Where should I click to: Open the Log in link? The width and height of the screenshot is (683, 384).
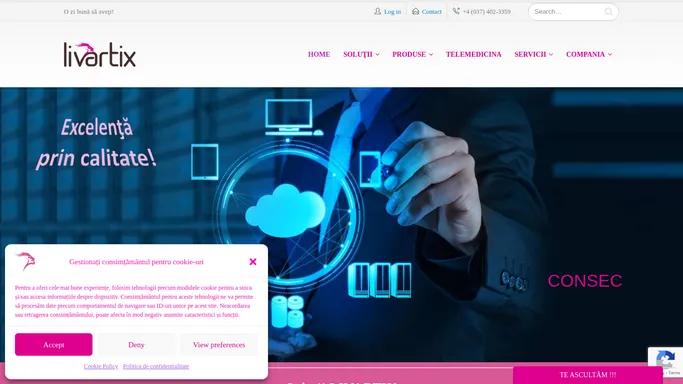click(x=392, y=12)
